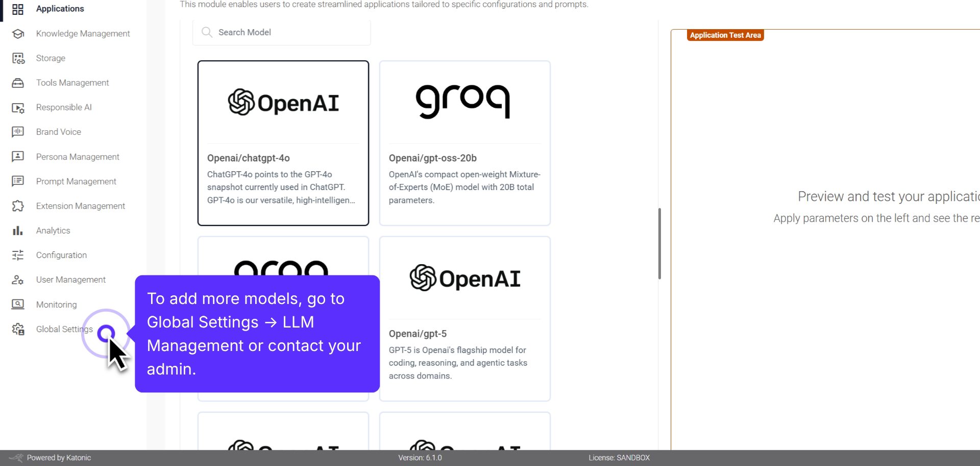Choose the Openai/gpt-oss-20b model card
This screenshot has width=980, height=466.
464,143
